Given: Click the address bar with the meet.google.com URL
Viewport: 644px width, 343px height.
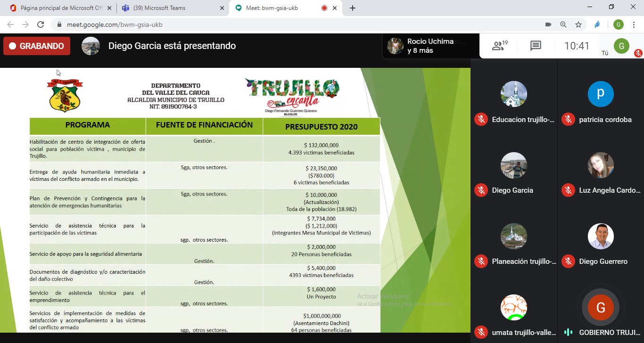Looking at the screenshot, I should click(283, 24).
